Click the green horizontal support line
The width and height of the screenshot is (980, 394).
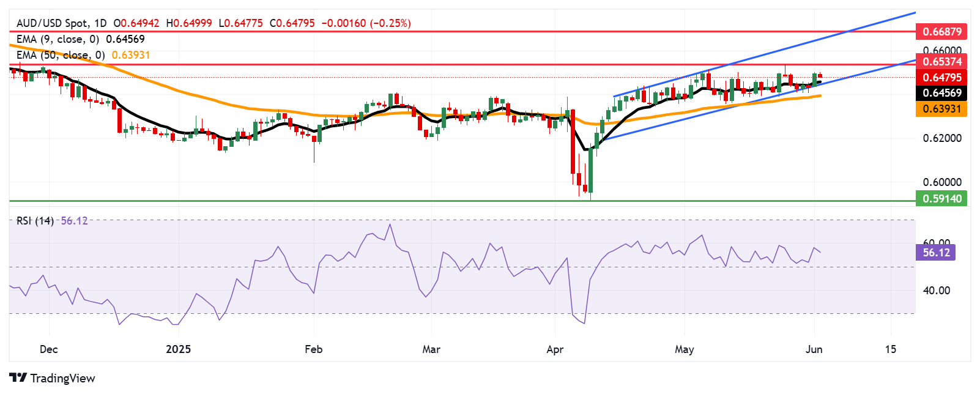pos(428,200)
